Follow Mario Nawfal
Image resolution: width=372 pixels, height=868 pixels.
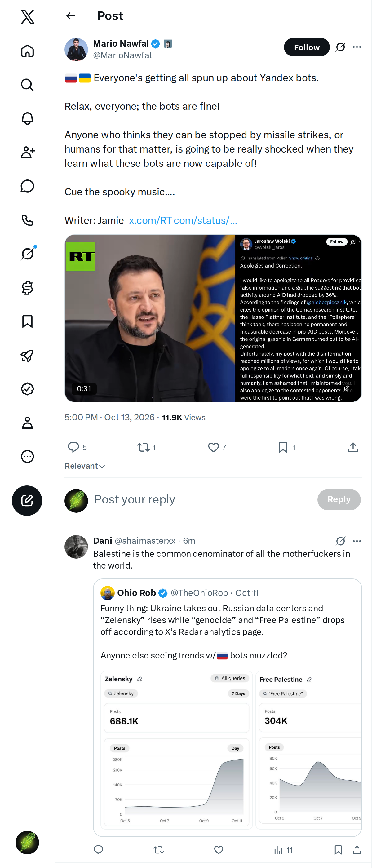(x=307, y=47)
